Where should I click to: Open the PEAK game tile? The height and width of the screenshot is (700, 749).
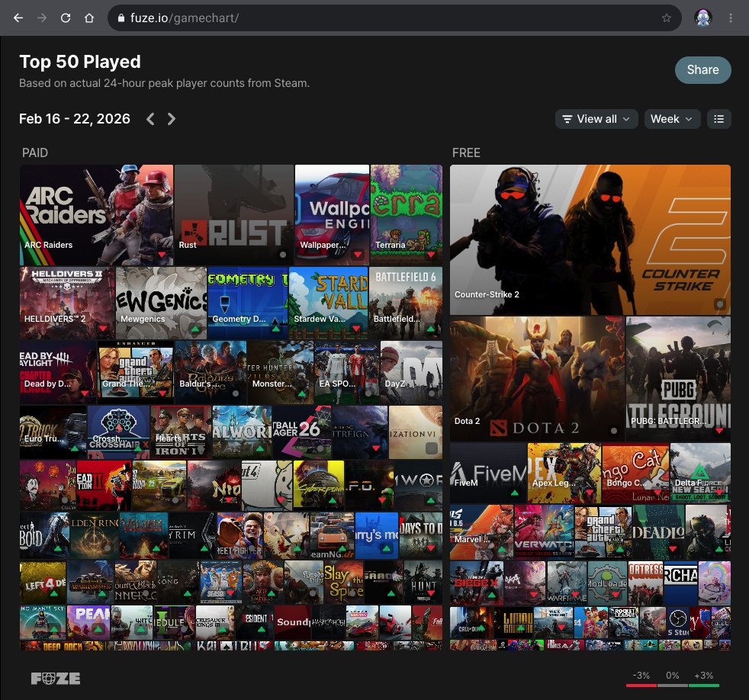point(88,623)
